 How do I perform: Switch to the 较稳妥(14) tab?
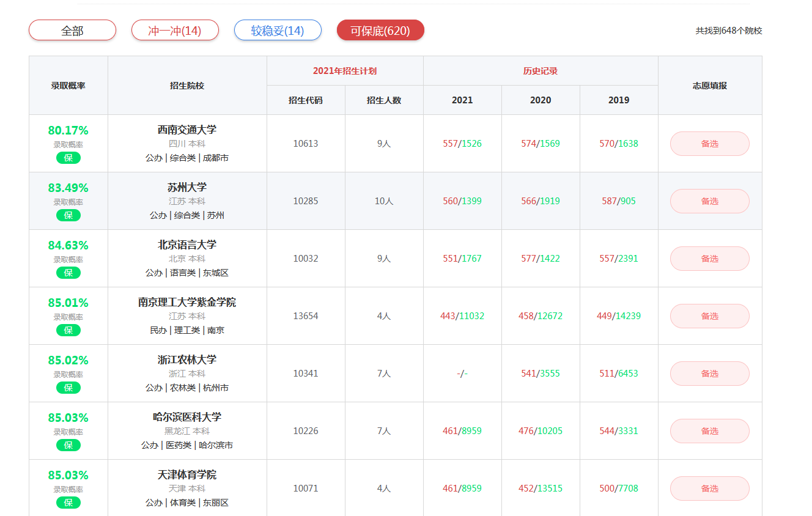coord(278,30)
